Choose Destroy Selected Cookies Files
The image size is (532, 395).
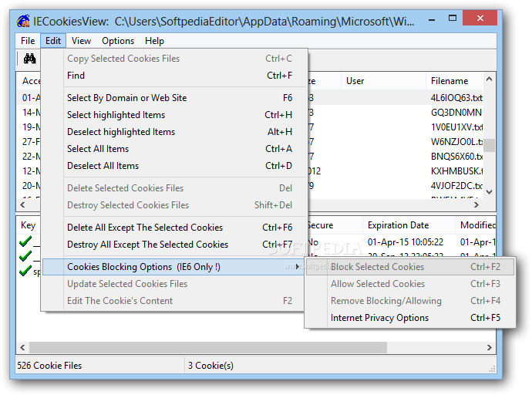(175, 205)
